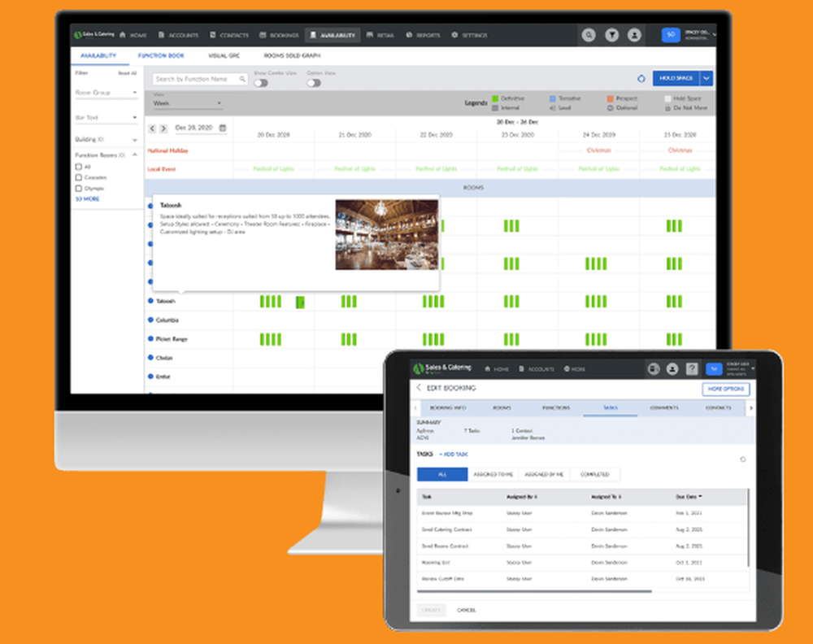Open the search magnifier icon top right
Image resolution: width=813 pixels, height=644 pixels.
[x=589, y=35]
